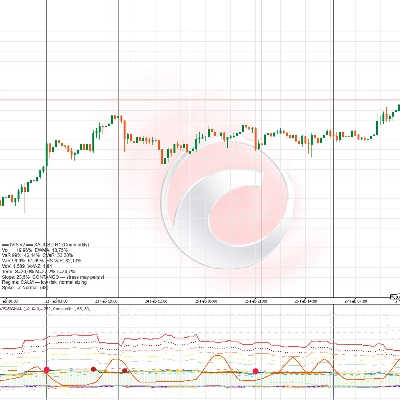
Task: Click the indicator name label in the lower panel
Action: 45,309
